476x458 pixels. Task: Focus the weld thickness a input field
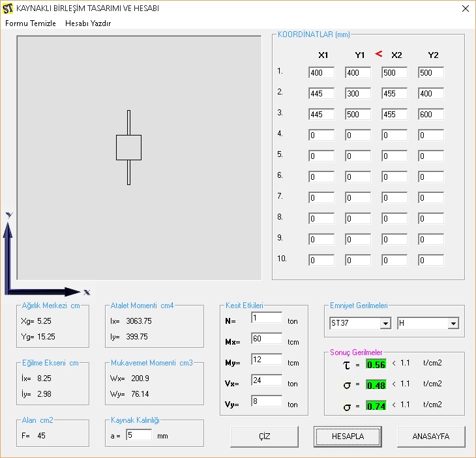[x=139, y=435]
